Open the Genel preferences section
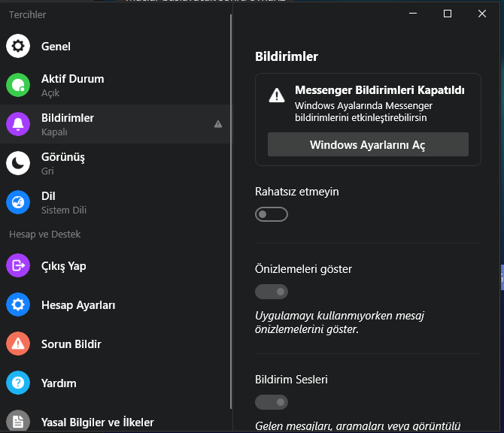504x433 pixels. tap(115, 46)
